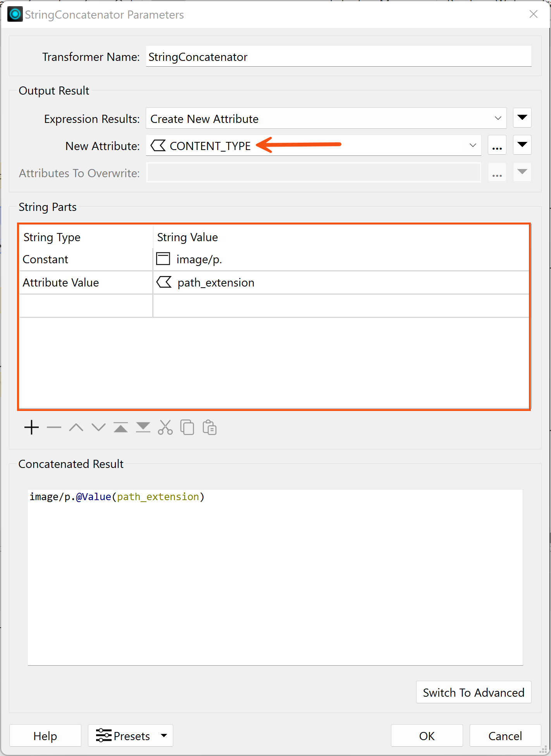Open the Expression Results combo box
This screenshot has height=756, width=551.
(x=326, y=118)
